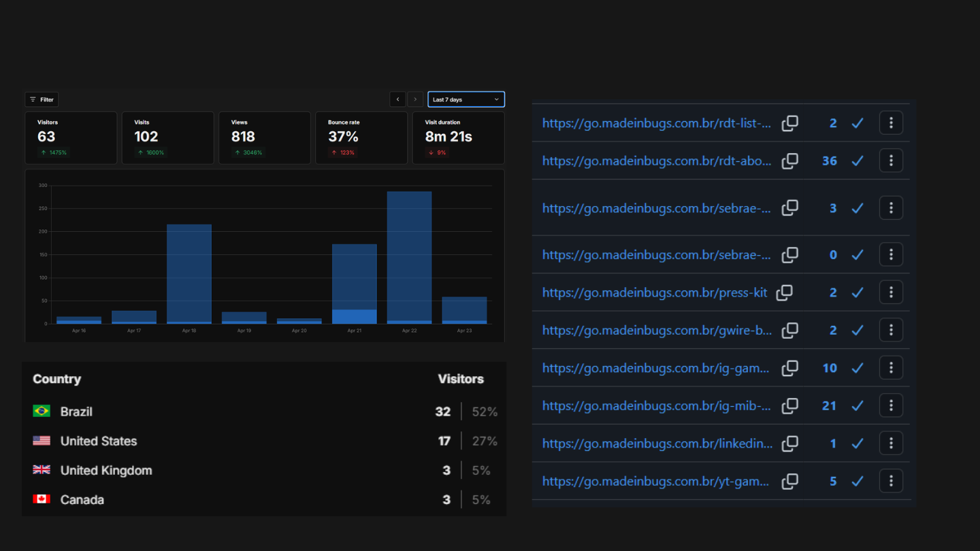This screenshot has width=980, height=551.
Task: Select the Canada country row
Action: (x=265, y=499)
